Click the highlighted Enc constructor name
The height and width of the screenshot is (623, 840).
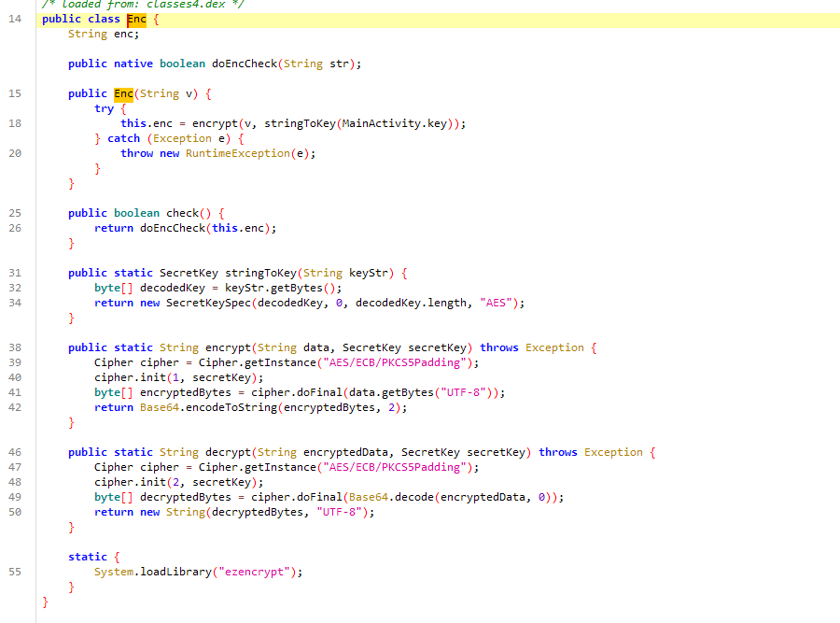123,93
